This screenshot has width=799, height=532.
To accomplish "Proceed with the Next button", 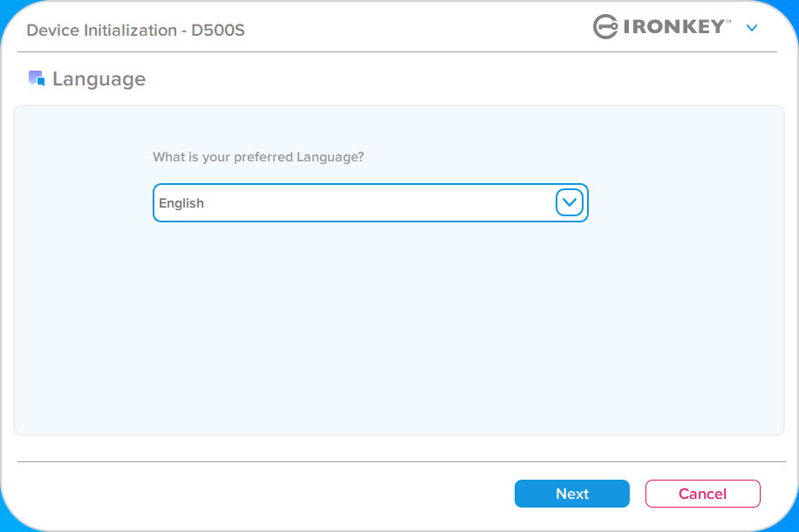I will [571, 494].
